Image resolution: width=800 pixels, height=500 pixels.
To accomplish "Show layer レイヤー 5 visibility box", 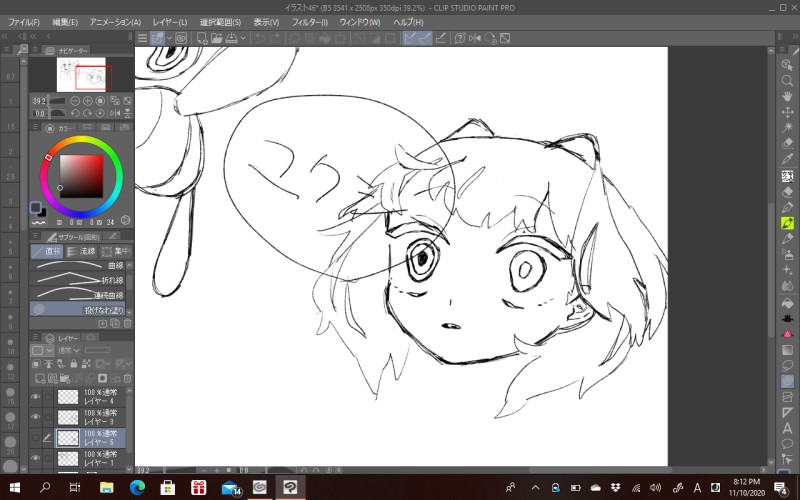I will click(x=35, y=437).
